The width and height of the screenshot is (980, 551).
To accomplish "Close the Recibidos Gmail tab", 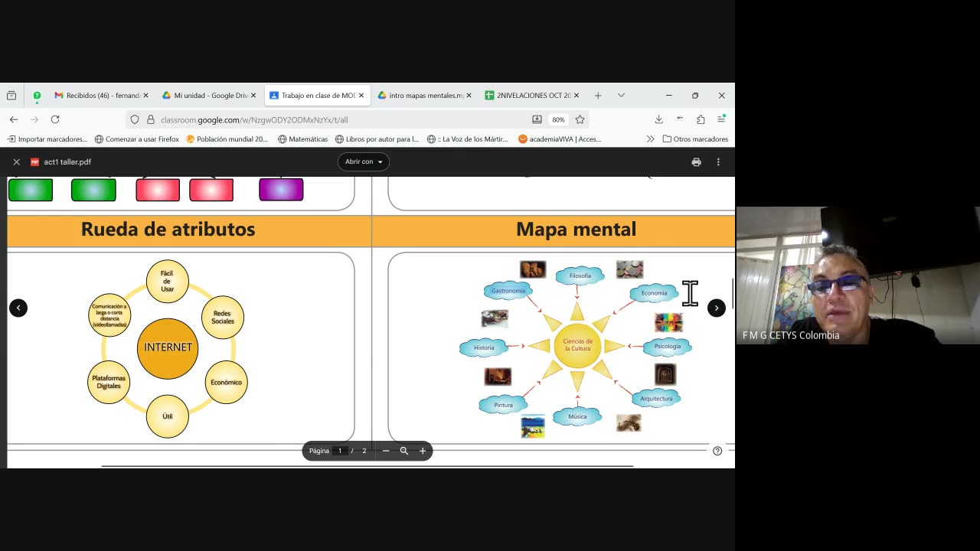I will (146, 96).
